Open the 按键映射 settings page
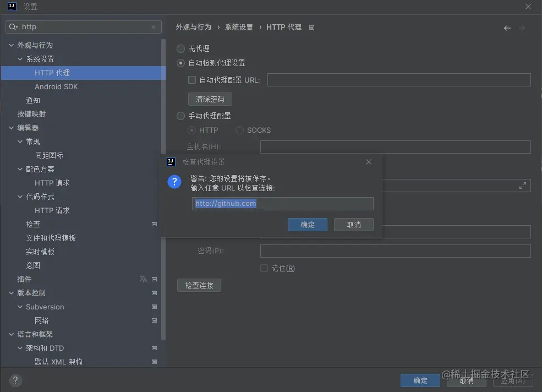Screen dimensions: 542x392 click(31, 114)
